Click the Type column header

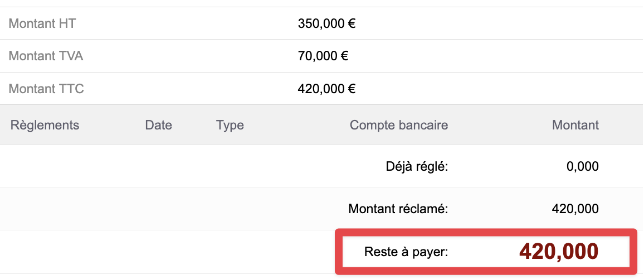coord(230,124)
